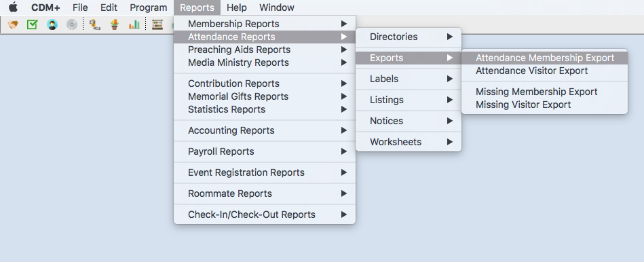Expand the Directories submenu
The height and width of the screenshot is (262, 644).
(x=409, y=37)
